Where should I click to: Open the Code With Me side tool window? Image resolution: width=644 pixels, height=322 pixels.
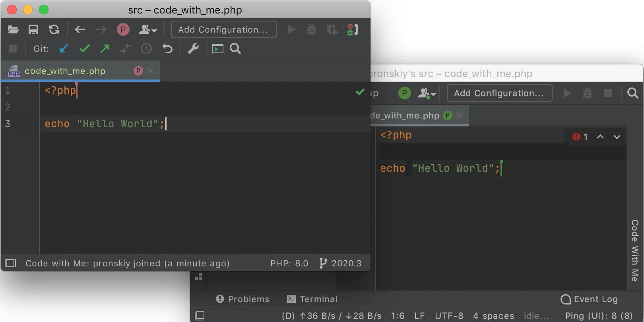coord(635,250)
